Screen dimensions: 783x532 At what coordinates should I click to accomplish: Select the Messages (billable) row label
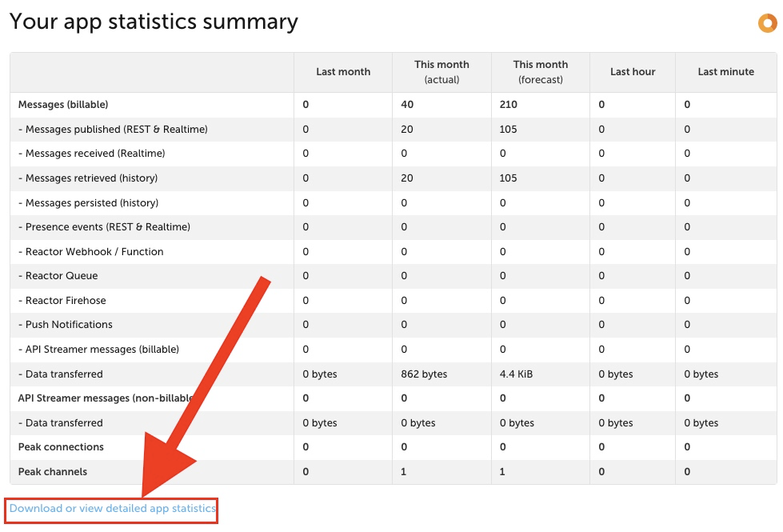tap(63, 105)
